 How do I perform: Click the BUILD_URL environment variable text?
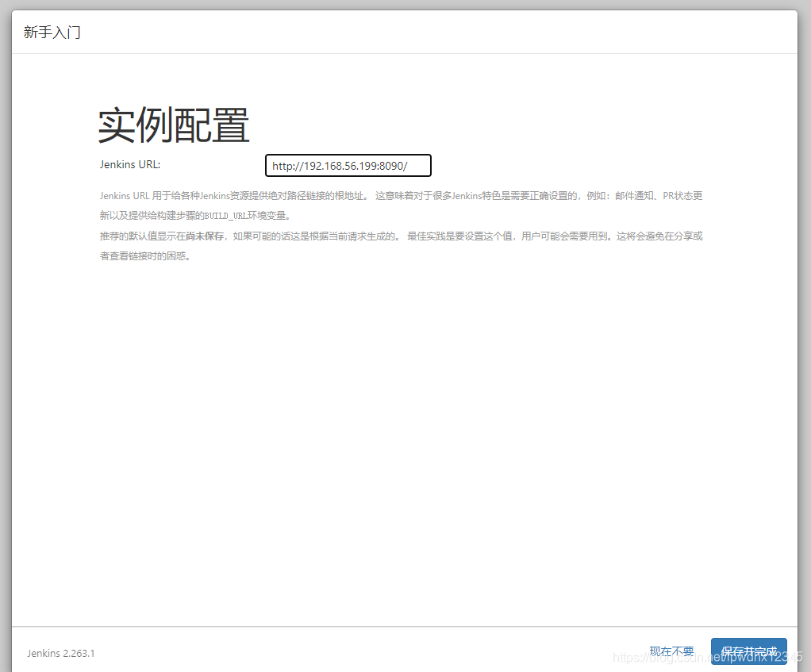225,216
